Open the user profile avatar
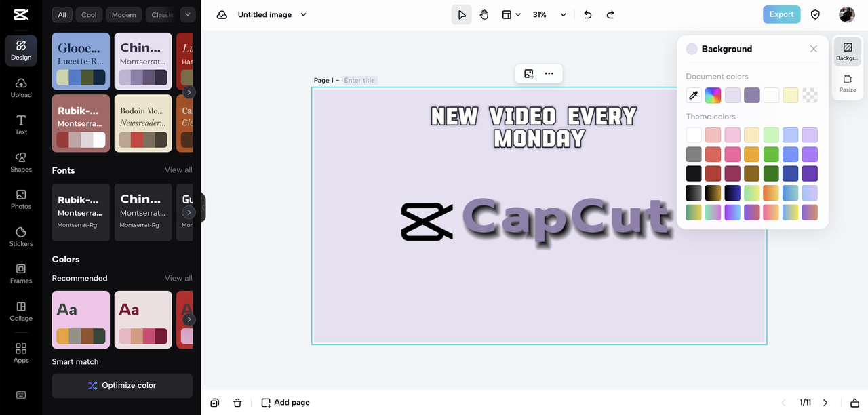This screenshot has width=868, height=415. tap(847, 15)
